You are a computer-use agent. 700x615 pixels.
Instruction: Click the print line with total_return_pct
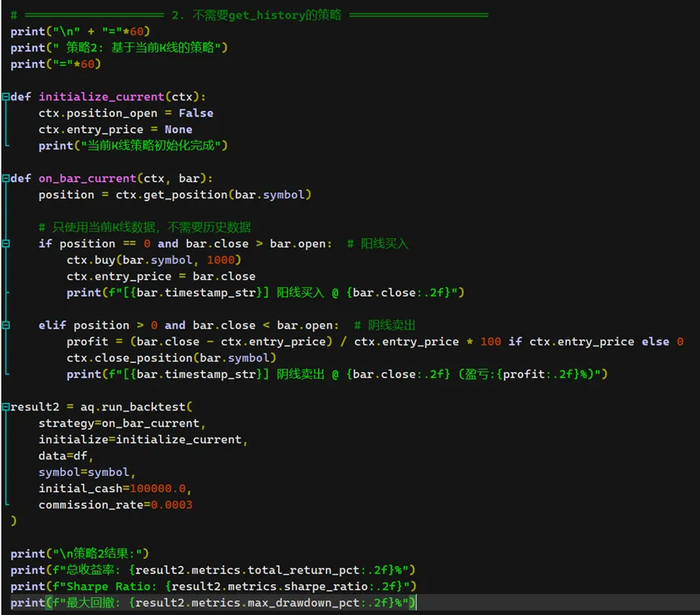pos(213,570)
